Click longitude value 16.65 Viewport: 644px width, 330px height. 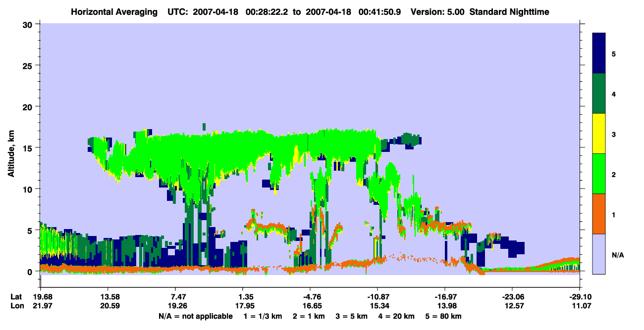[x=312, y=306]
